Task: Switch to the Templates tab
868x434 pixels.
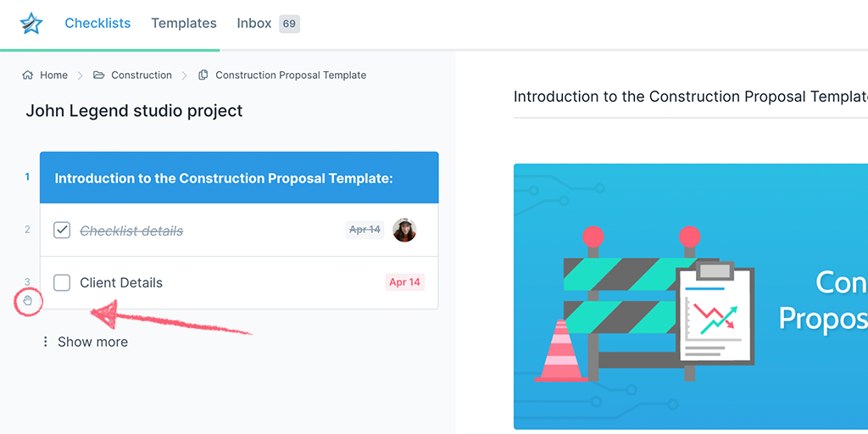Action: tap(184, 23)
